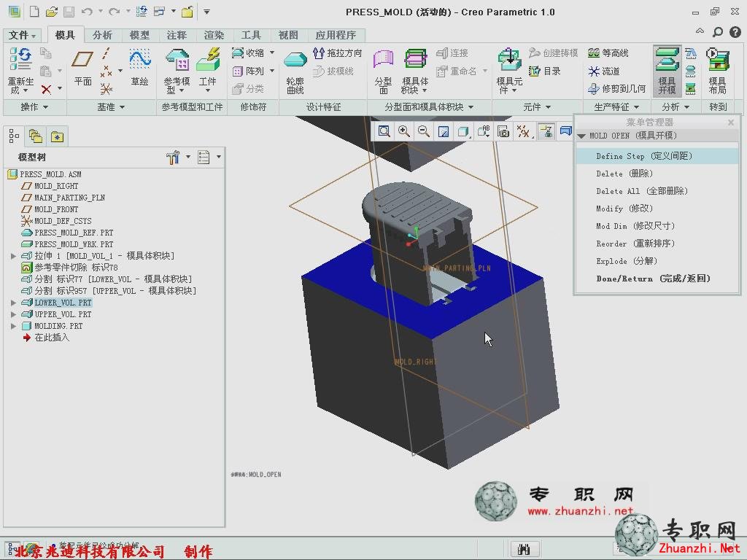The image size is (747, 560).
Task: Click the Runner (流道) tool
Action: (x=604, y=71)
